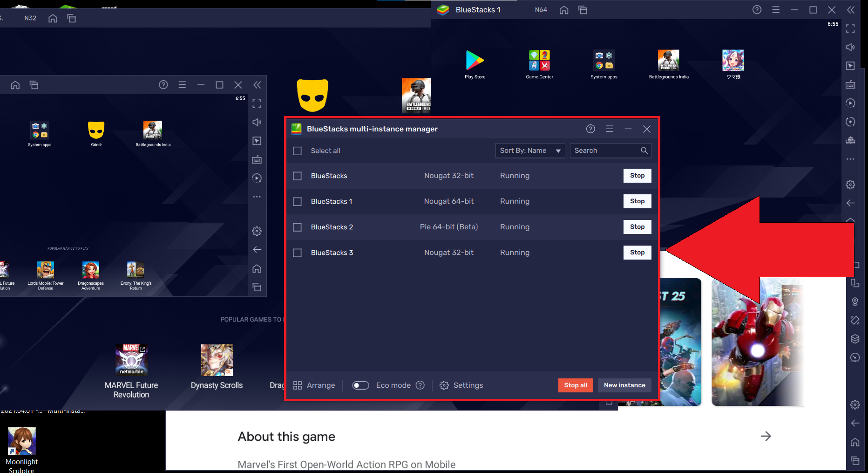Collapse sidebar chevrons in small BlueStacks window
The width and height of the screenshot is (868, 473).
(257, 85)
